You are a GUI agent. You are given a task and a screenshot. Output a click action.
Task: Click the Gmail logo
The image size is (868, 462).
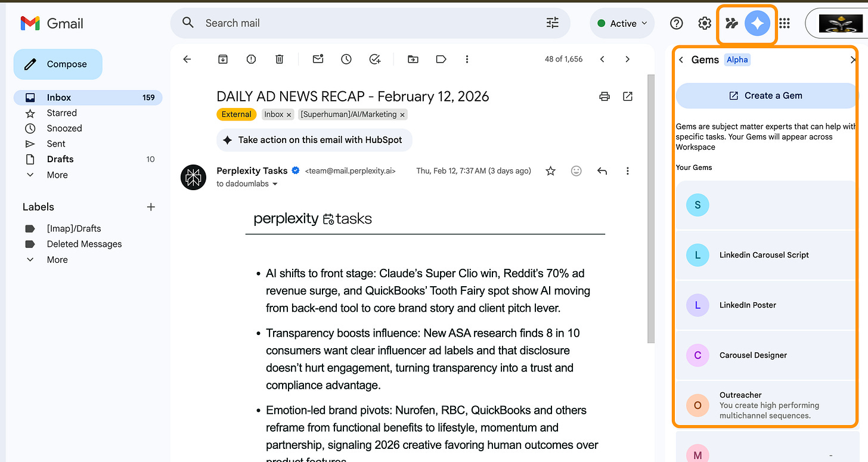52,23
